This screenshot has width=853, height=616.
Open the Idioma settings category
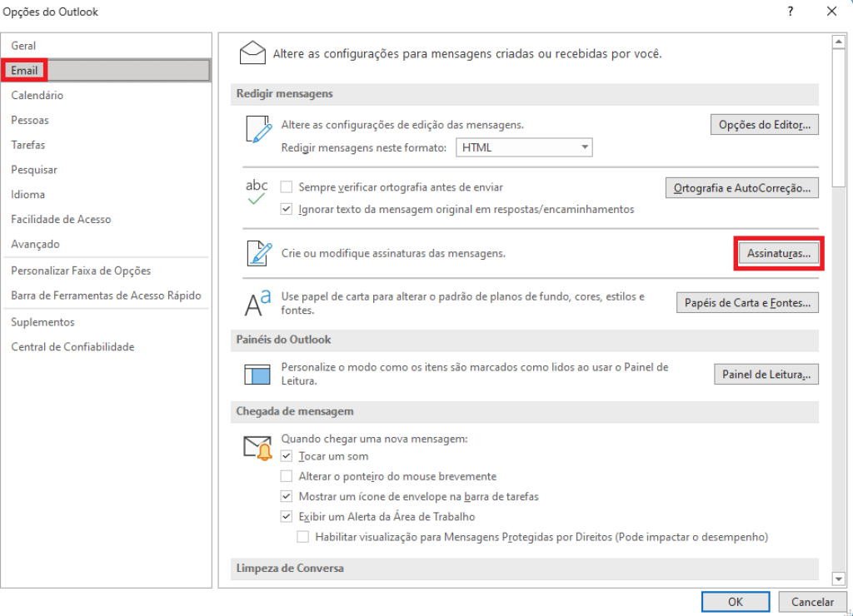106,194
